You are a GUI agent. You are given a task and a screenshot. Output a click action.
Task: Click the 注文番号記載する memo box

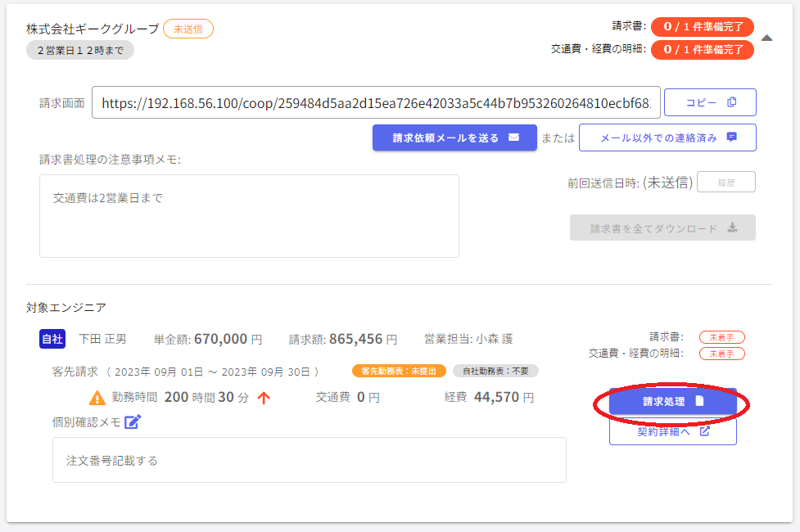(x=309, y=460)
